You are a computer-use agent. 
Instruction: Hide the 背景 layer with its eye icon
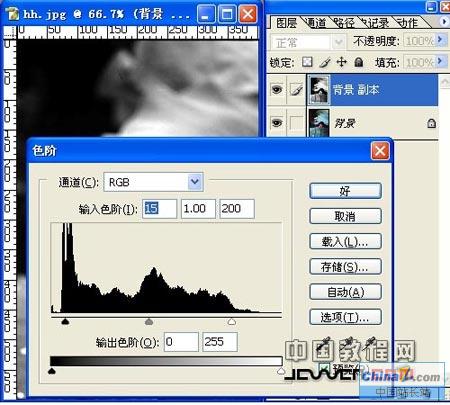click(x=277, y=123)
